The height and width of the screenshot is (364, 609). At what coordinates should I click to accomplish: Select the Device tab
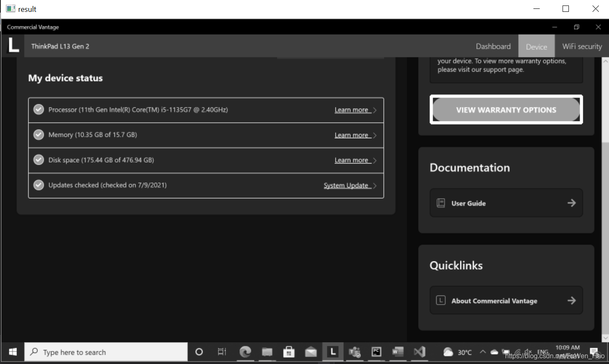pyautogui.click(x=536, y=46)
